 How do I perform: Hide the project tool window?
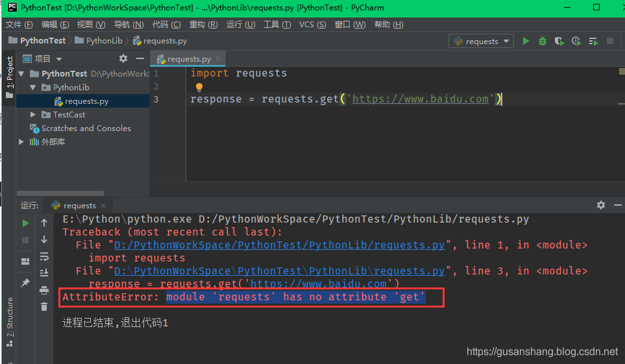click(x=140, y=58)
